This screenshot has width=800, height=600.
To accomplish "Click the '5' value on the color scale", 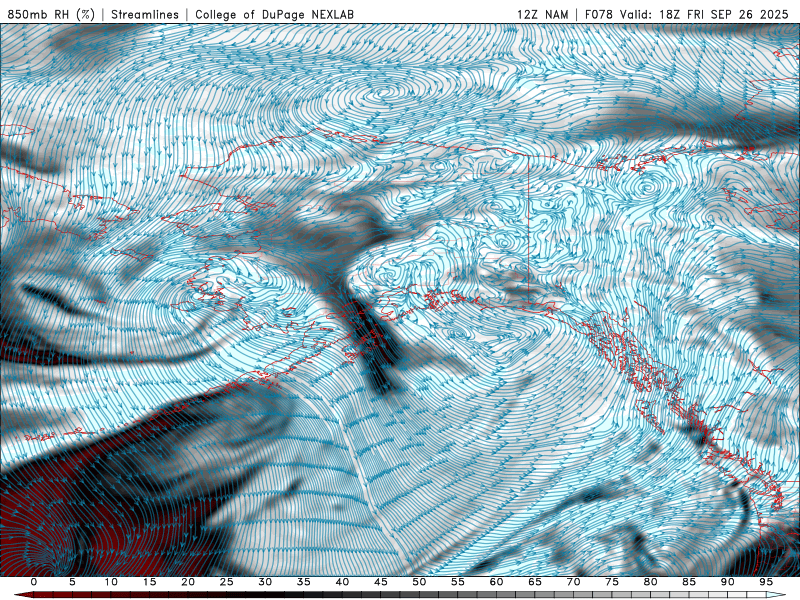I will pyautogui.click(x=72, y=582).
